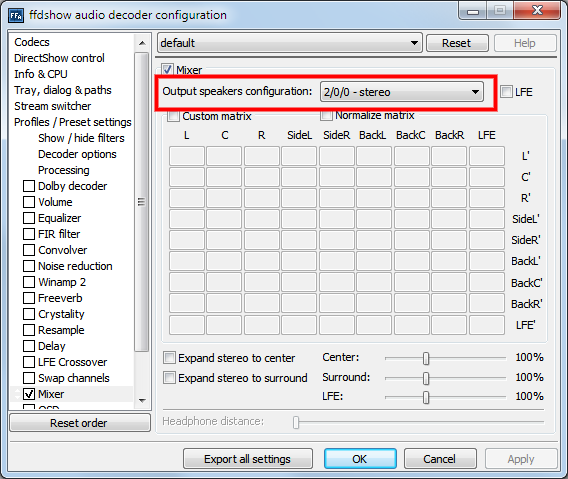
Task: Click the LFE level slider handle
Action: coord(426,397)
